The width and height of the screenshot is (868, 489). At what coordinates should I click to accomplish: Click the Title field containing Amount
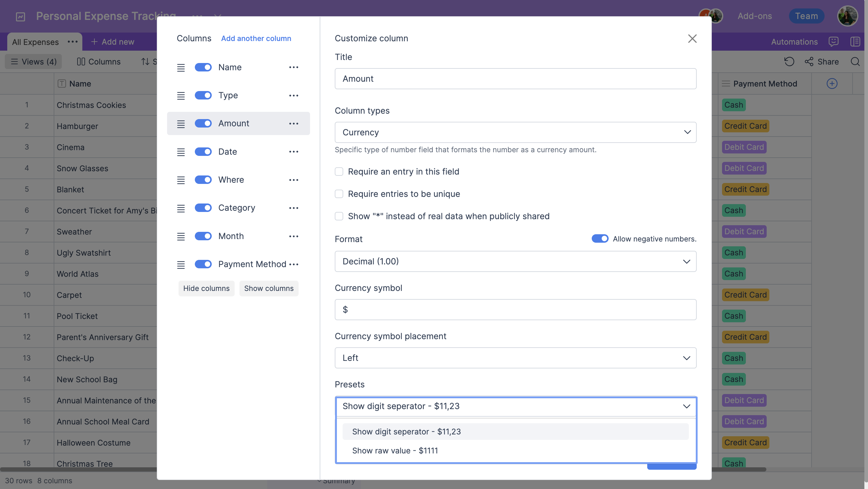pyautogui.click(x=515, y=78)
